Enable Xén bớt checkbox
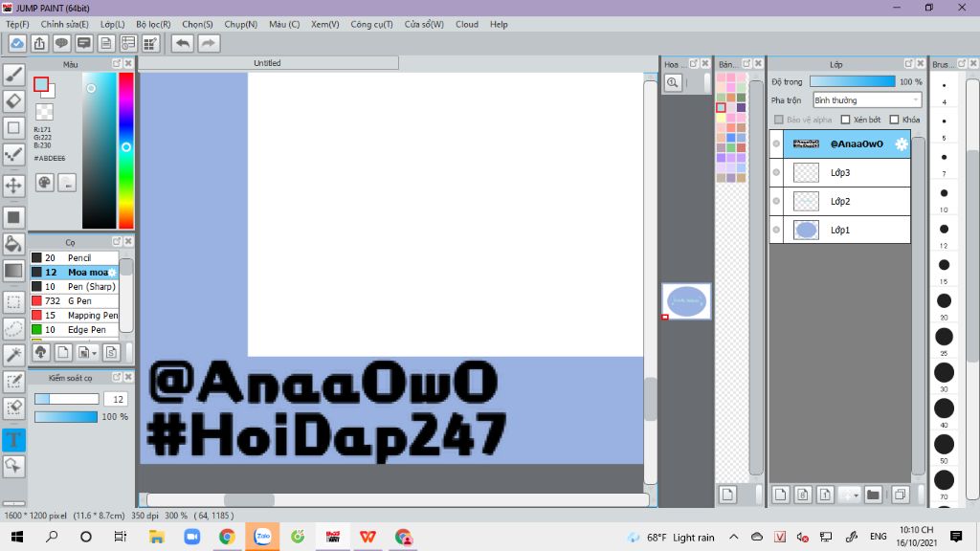Viewport: 980px width, 551px height. click(846, 120)
